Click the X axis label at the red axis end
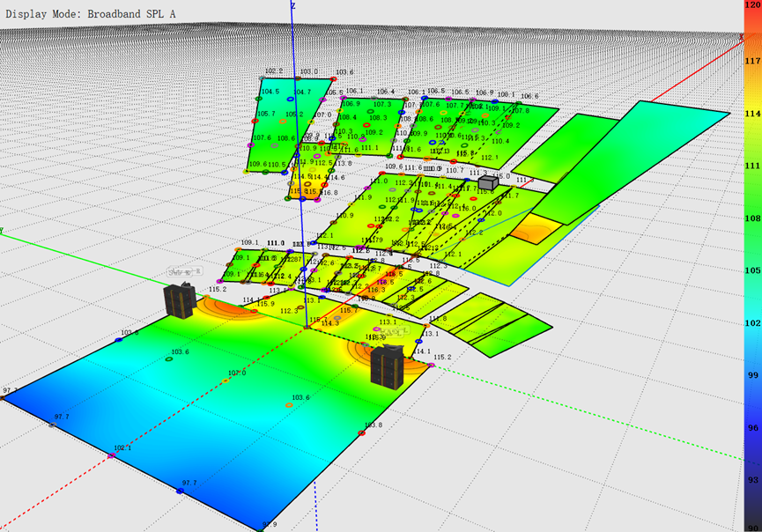 click(x=742, y=37)
